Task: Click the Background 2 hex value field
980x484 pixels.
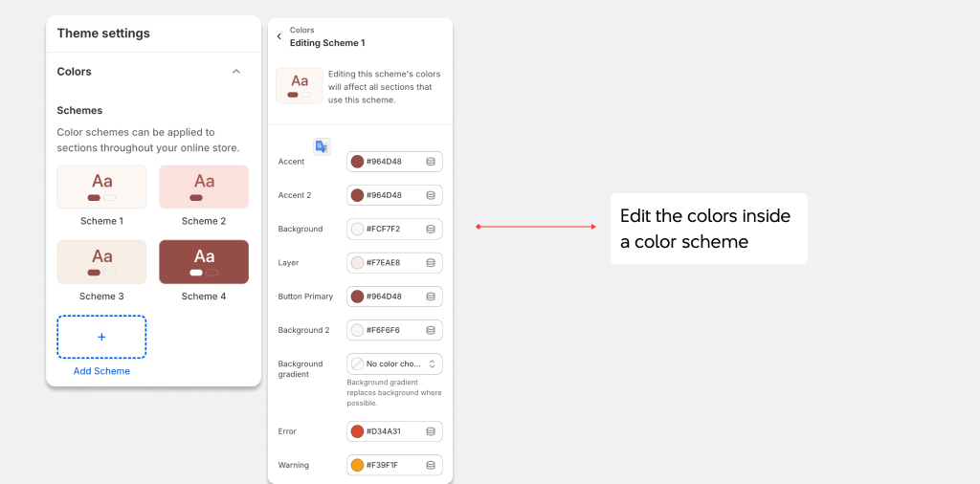Action: [x=394, y=330]
